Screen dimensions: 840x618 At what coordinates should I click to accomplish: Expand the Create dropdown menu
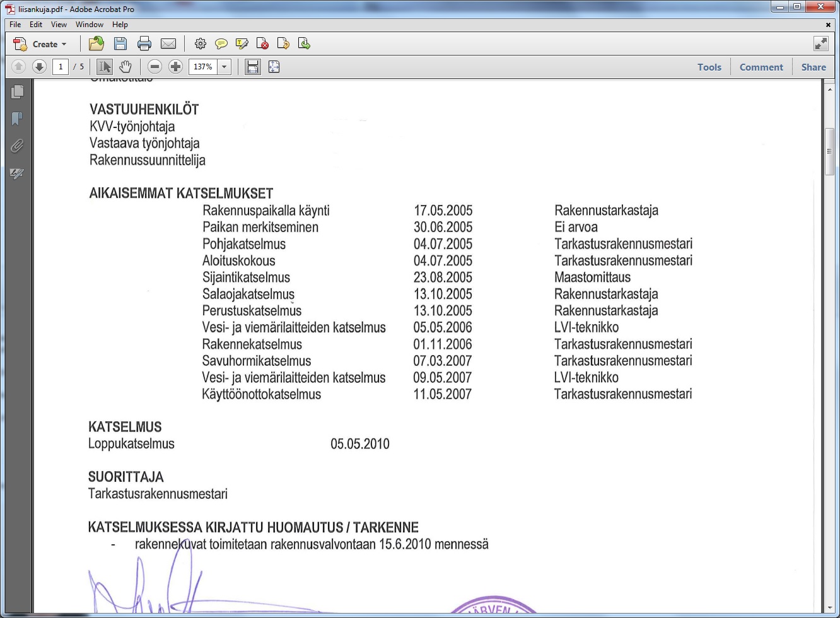click(x=64, y=44)
